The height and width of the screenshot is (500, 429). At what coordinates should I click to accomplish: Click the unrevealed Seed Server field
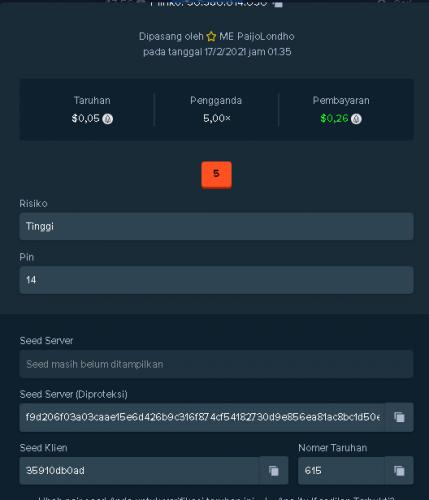click(x=216, y=364)
